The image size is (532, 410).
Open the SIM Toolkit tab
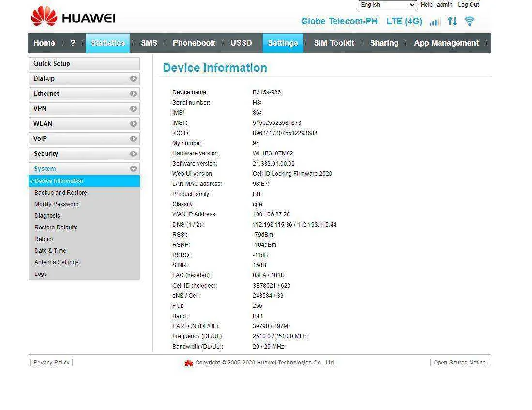[334, 43]
